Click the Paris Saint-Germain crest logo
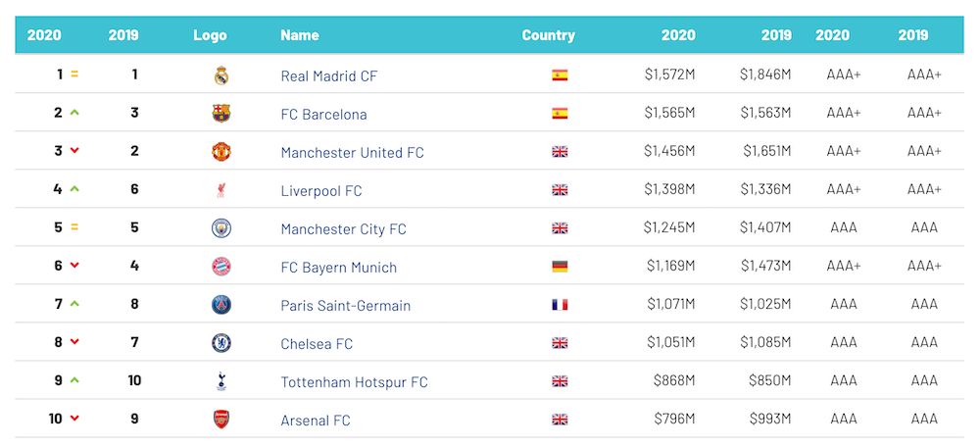 pyautogui.click(x=221, y=305)
